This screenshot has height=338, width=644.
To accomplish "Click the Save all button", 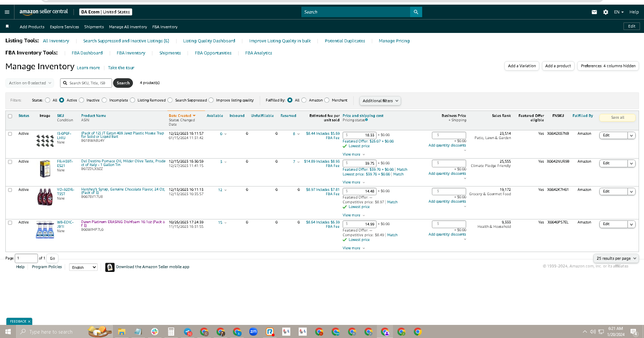I will pyautogui.click(x=617, y=118).
